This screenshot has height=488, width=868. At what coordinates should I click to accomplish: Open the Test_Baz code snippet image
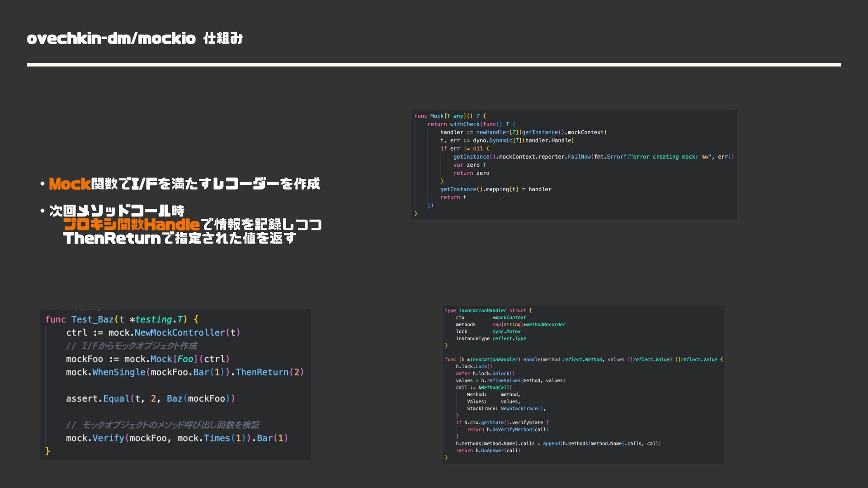pyautogui.click(x=175, y=385)
